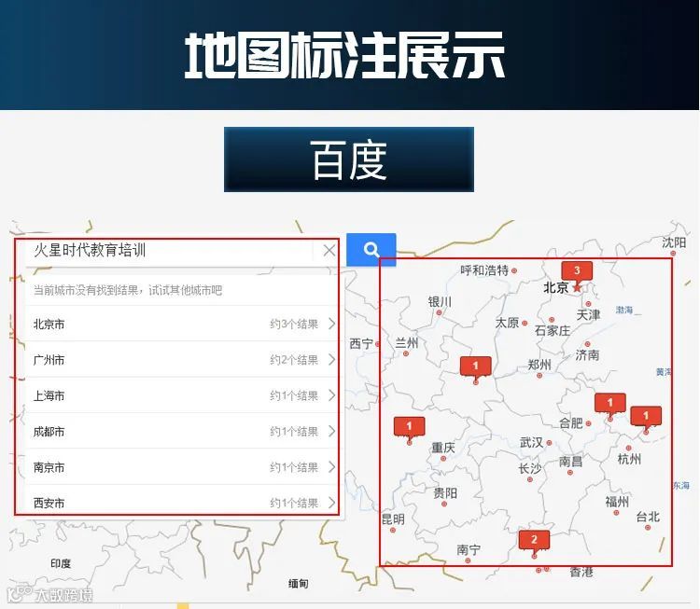Open the 成都市 result row
Viewport: 700px width, 609px height.
point(181,432)
